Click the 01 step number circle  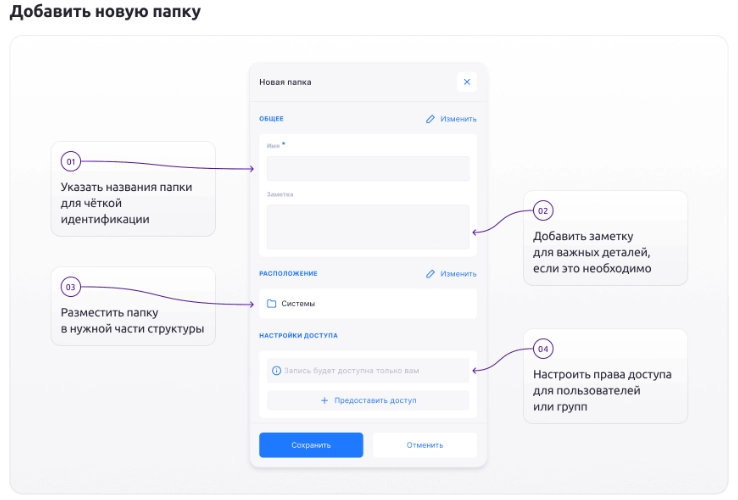(71, 161)
